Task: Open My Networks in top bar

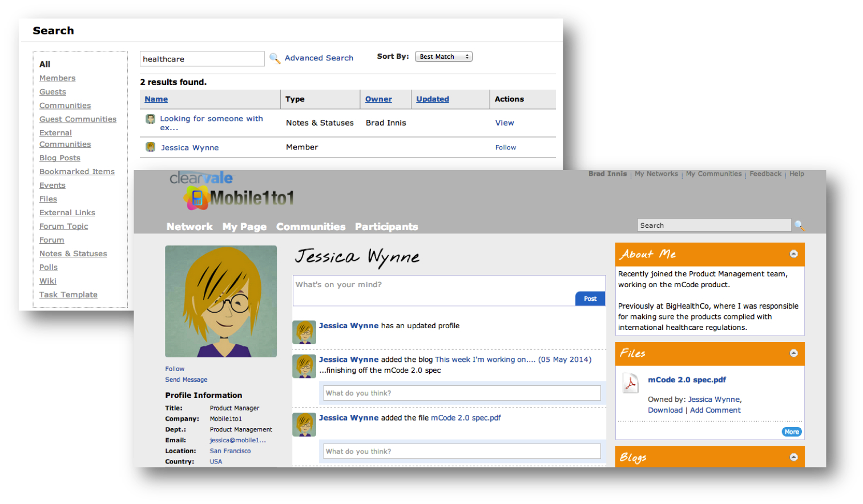Action: pyautogui.click(x=656, y=174)
